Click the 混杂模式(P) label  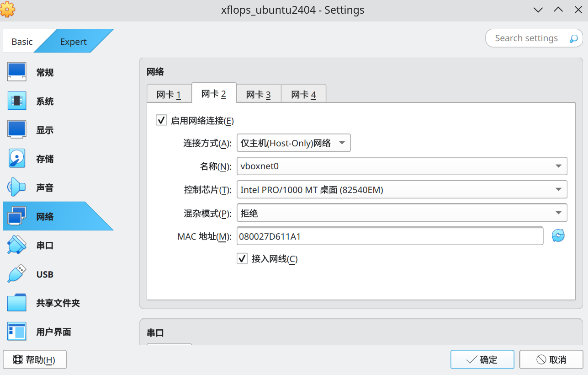tap(207, 213)
